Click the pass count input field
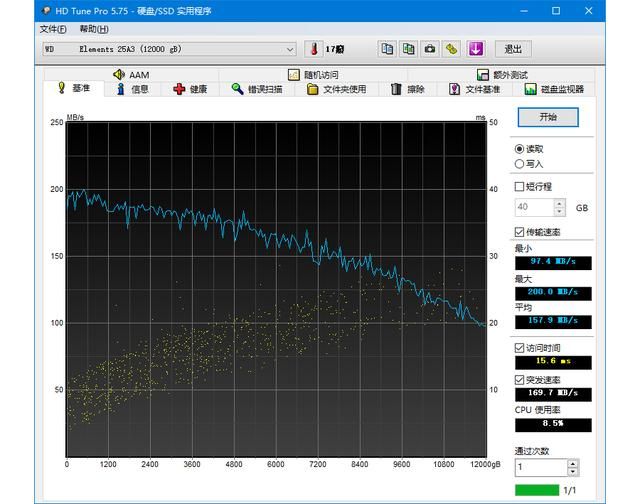The height and width of the screenshot is (504, 640). (x=542, y=468)
